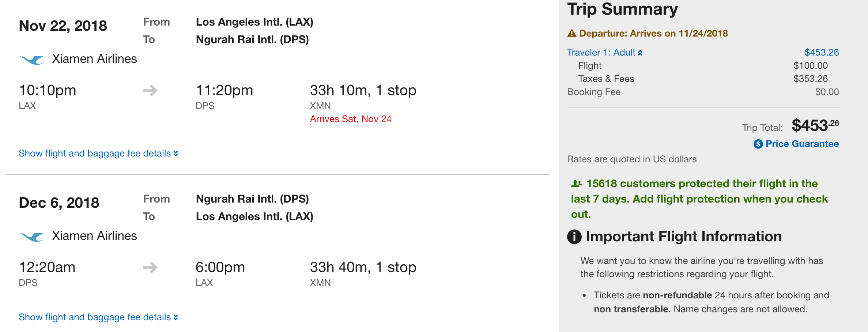Click the Xiamen Airlines logo on the Nov 22 flight

click(31, 60)
